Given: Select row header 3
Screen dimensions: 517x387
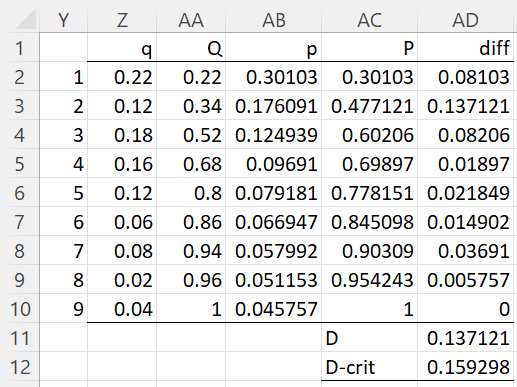Looking at the screenshot, I should 19,106.
